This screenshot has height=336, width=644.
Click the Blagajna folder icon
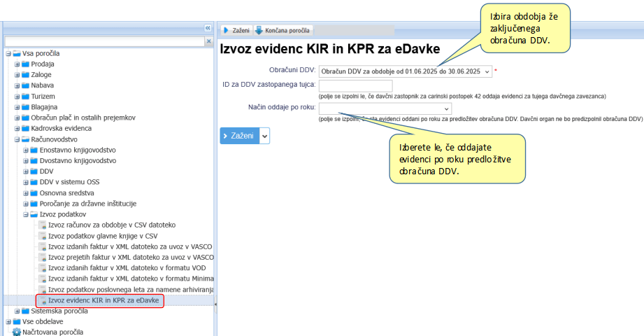[x=25, y=107]
